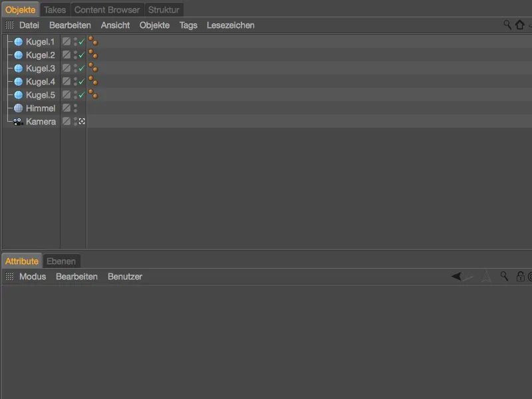Image resolution: width=532 pixels, height=399 pixels.
Task: Open the Benutzer menu
Action: (x=125, y=277)
